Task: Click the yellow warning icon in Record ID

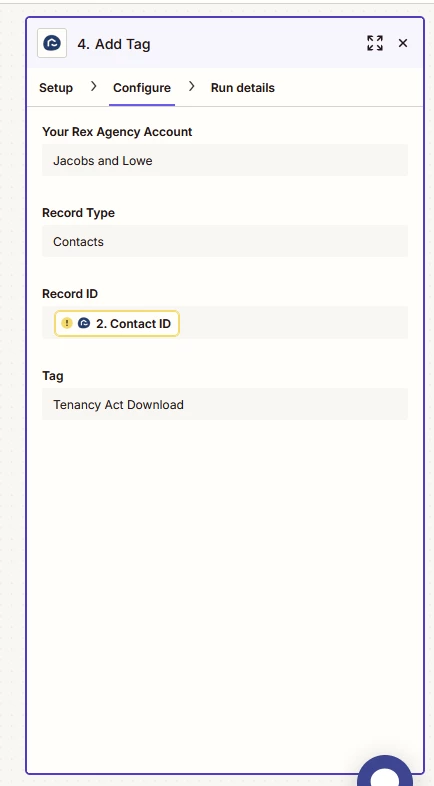Action: 67,323
